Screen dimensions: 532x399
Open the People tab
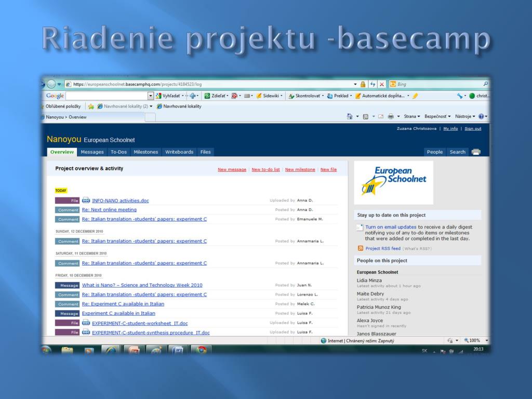tap(435, 152)
